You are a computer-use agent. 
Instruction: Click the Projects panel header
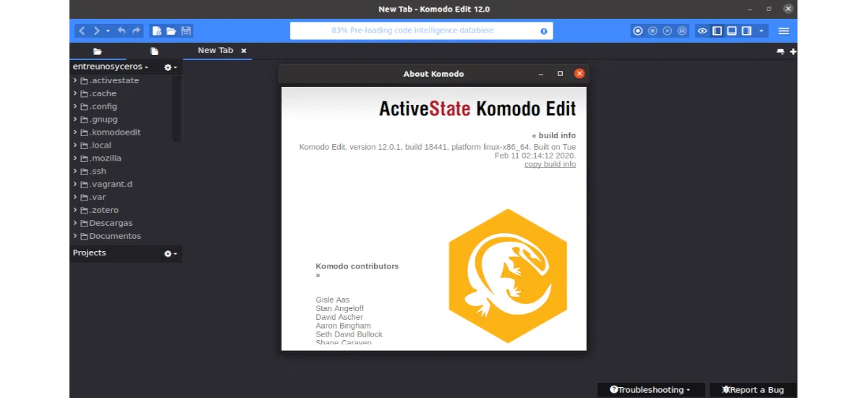pos(126,253)
